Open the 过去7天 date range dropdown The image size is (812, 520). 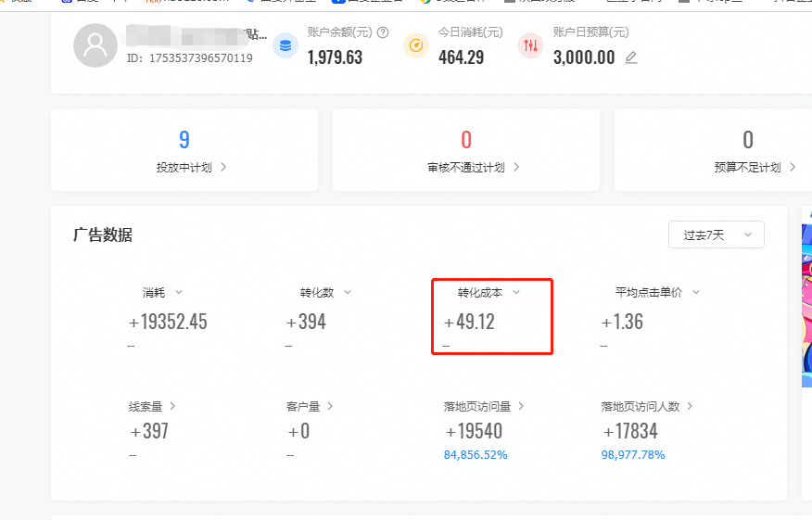(717, 235)
